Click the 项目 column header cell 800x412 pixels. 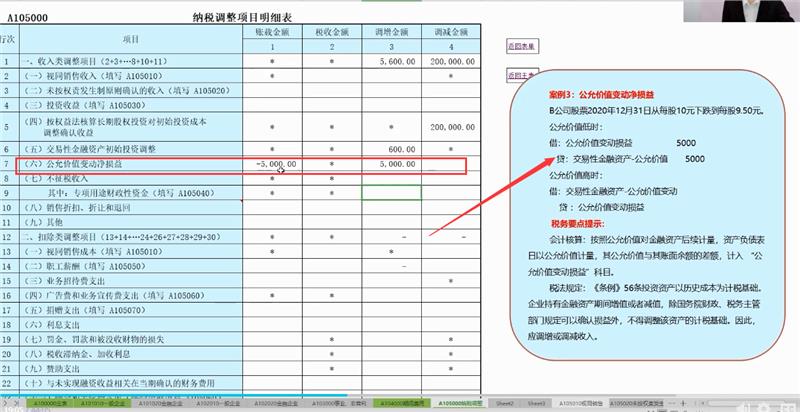(x=130, y=39)
